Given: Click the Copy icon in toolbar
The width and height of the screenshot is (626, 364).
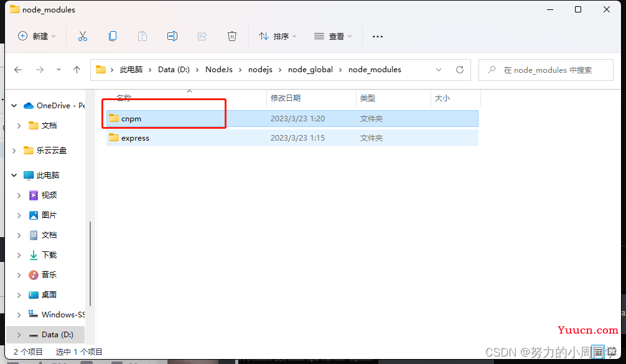Looking at the screenshot, I should pyautogui.click(x=113, y=36).
